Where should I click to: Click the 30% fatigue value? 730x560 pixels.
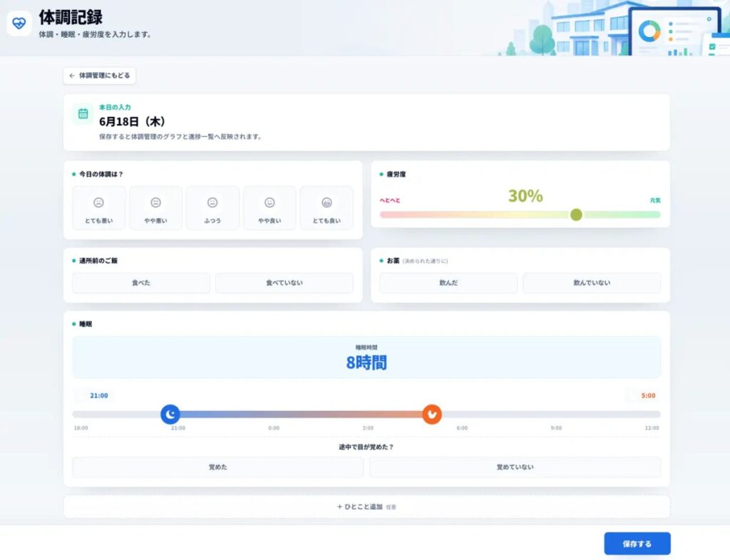point(525,196)
